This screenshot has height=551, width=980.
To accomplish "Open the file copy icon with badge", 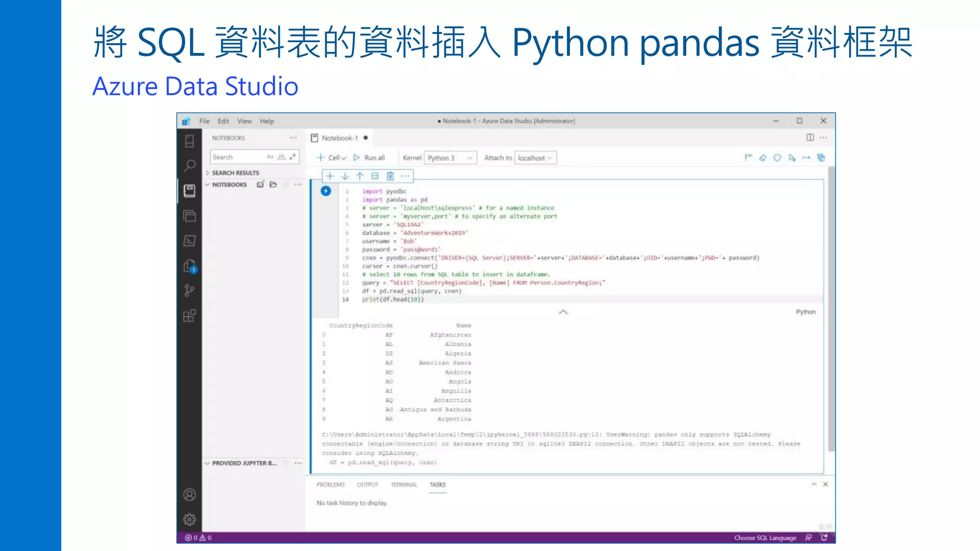I will tap(190, 266).
